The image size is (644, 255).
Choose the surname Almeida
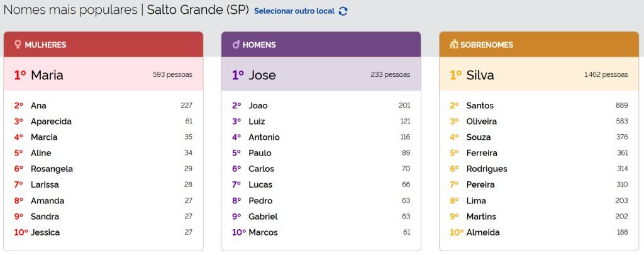[x=483, y=232]
